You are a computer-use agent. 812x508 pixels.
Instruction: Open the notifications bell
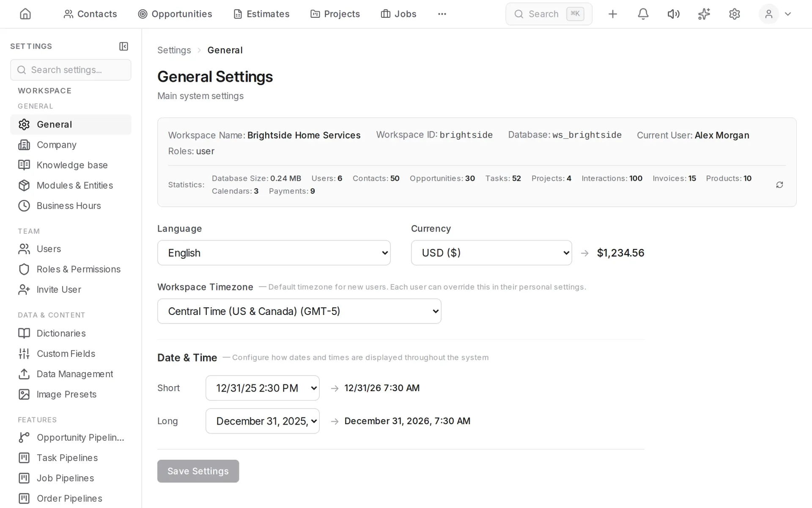click(643, 14)
